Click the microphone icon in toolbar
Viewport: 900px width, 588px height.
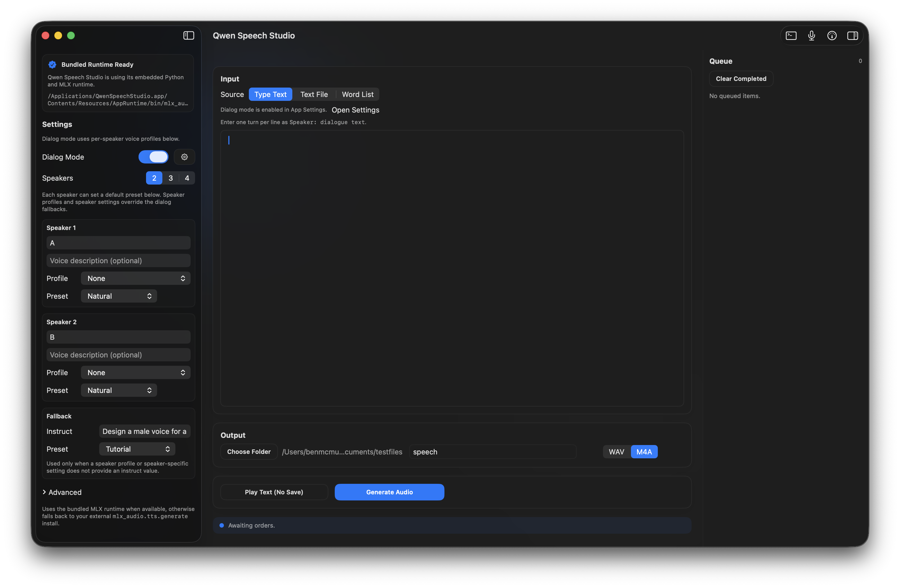812,35
